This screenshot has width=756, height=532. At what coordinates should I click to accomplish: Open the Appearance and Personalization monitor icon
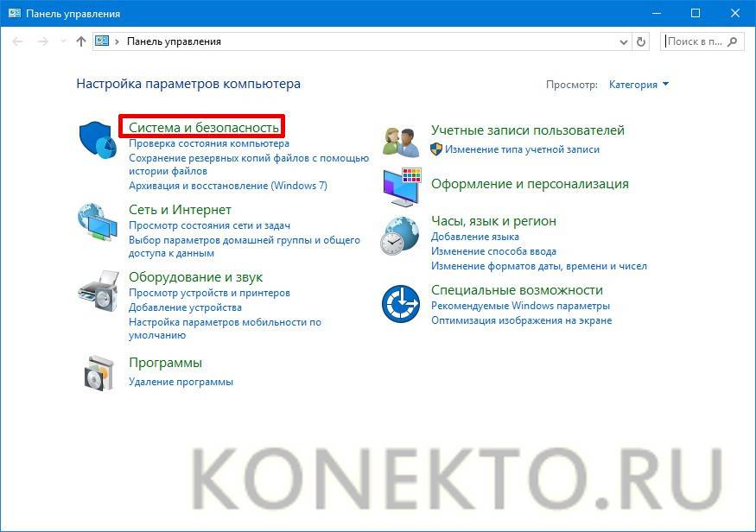(402, 187)
